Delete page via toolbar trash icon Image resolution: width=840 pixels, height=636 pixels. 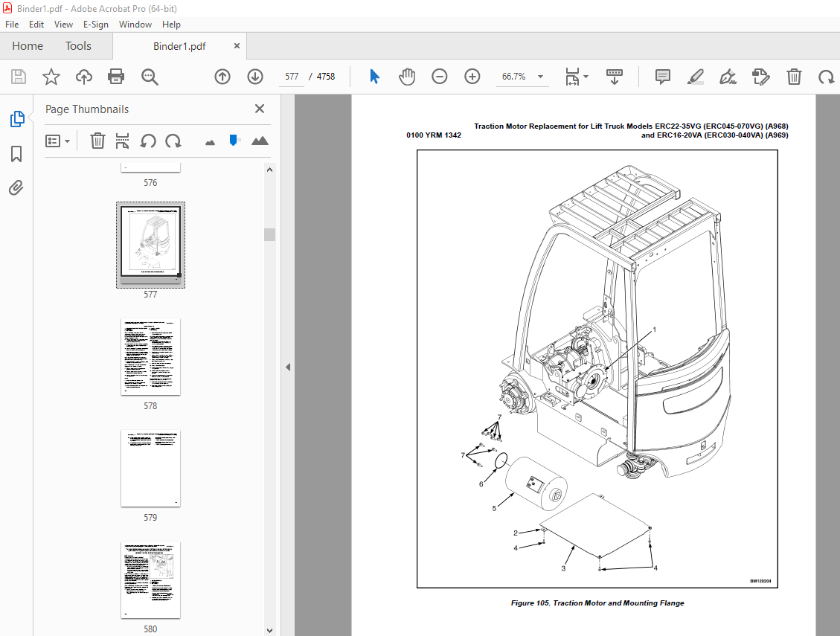pyautogui.click(x=794, y=77)
